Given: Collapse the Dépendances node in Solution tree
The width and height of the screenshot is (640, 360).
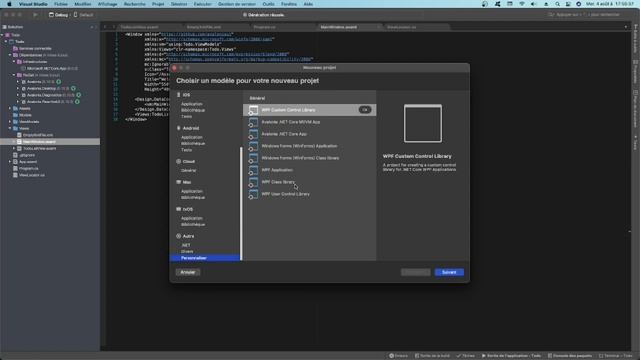Looking at the screenshot, I should [10, 55].
